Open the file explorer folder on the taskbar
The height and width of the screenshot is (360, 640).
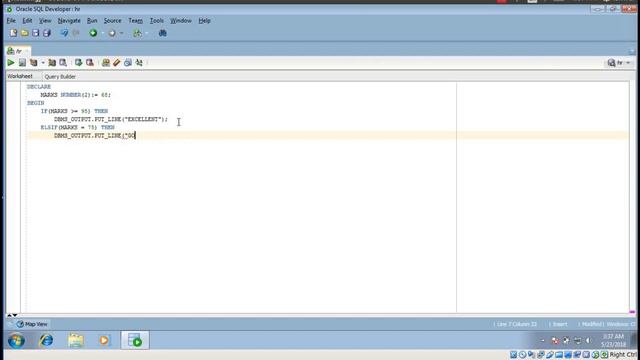tap(76, 340)
